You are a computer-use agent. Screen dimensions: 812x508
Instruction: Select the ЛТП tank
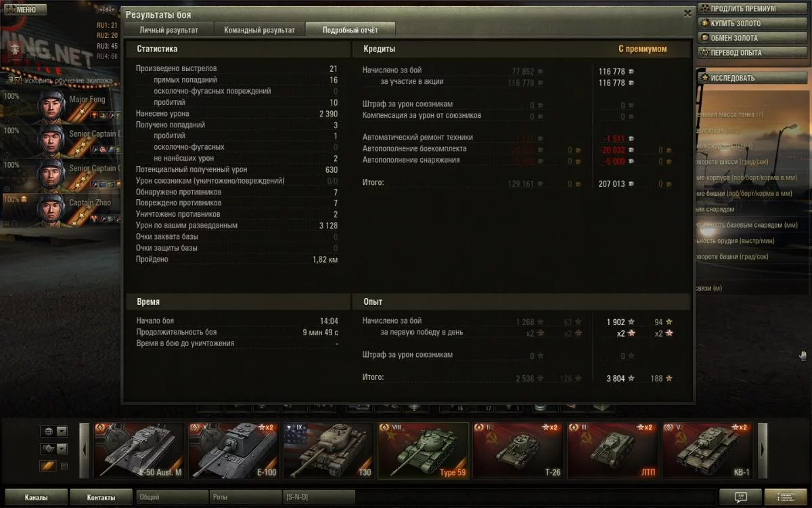click(612, 450)
